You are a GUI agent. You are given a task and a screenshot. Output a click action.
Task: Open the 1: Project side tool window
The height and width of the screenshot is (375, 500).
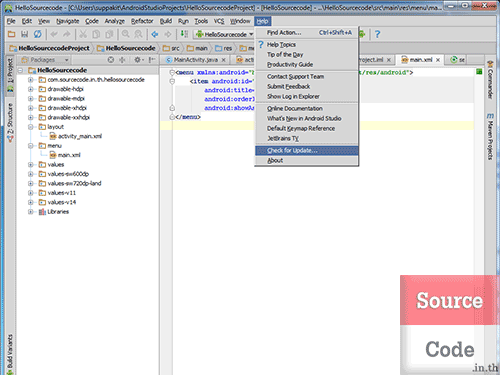(10, 75)
